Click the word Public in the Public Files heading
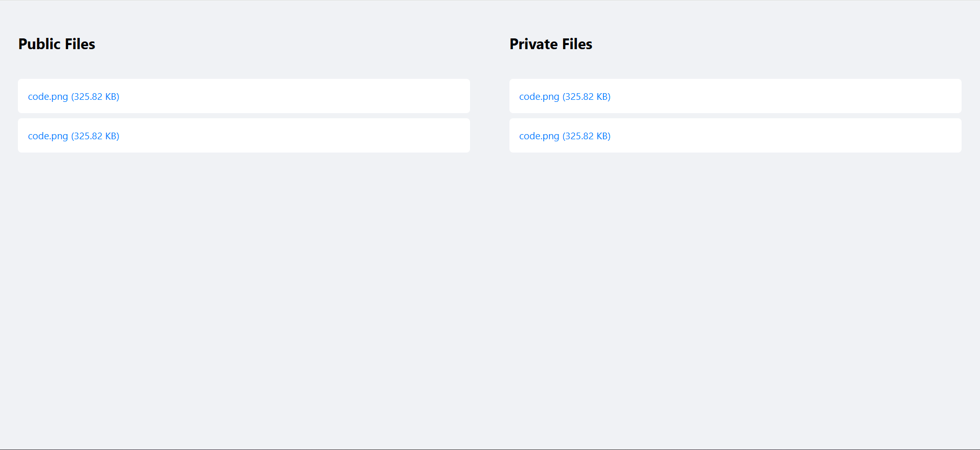 (39, 44)
